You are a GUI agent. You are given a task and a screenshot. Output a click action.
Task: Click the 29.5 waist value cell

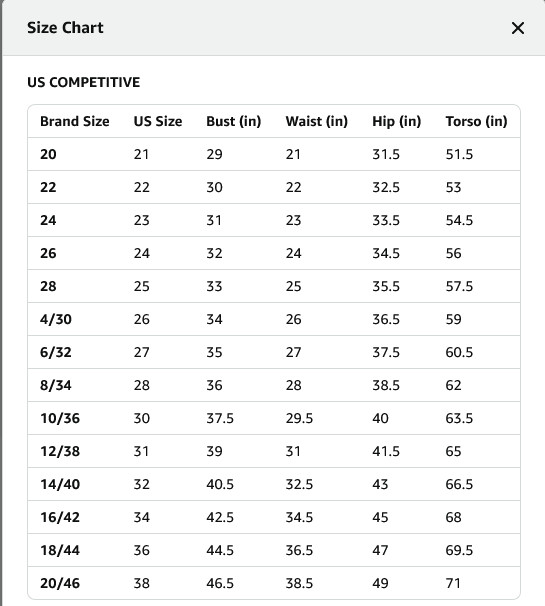299,418
